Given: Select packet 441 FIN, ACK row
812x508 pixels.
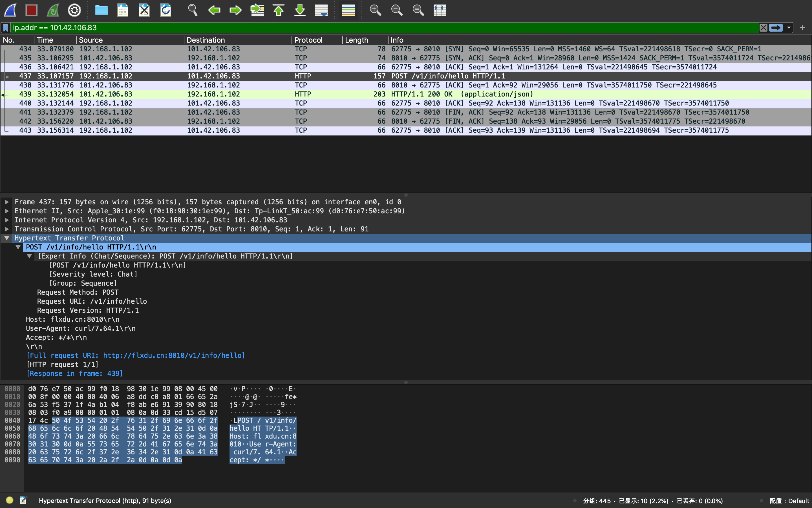Looking at the screenshot, I should tap(406, 112).
